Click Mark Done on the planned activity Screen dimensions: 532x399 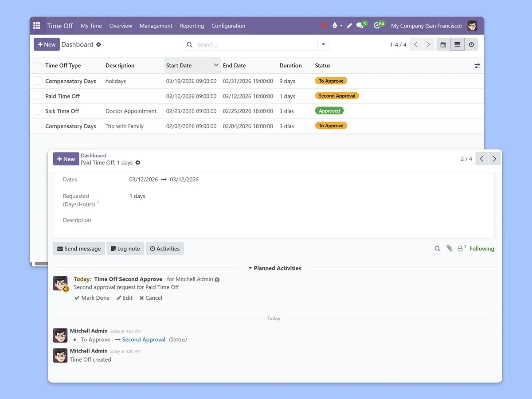92,298
